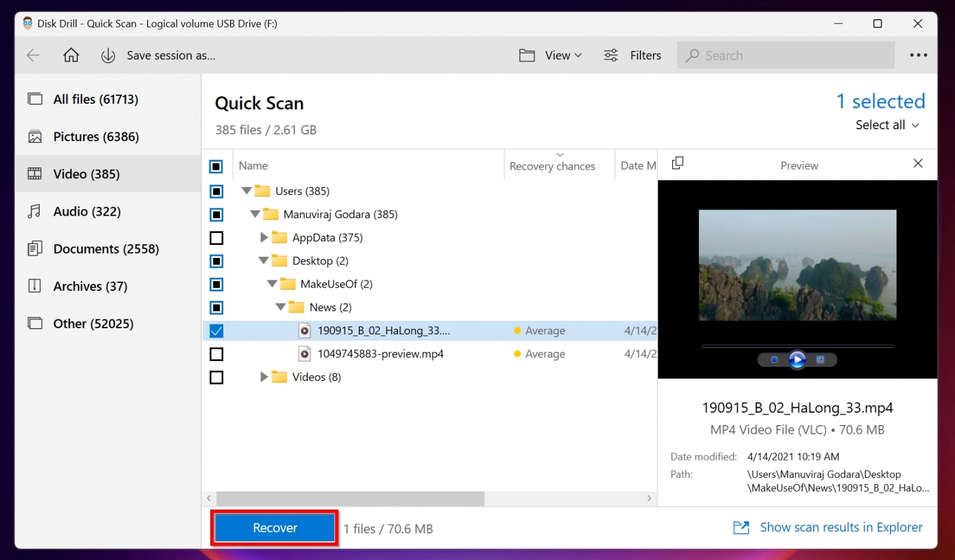Viewport: 955px width, 560px height.
Task: Select the Audio category icon in sidebar
Action: [35, 211]
